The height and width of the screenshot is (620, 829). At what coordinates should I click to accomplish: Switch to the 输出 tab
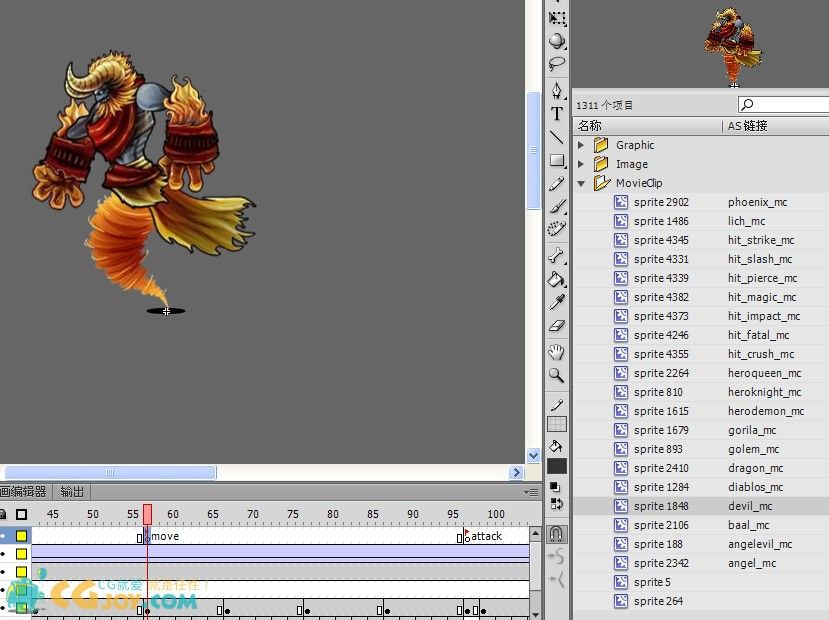coord(72,492)
